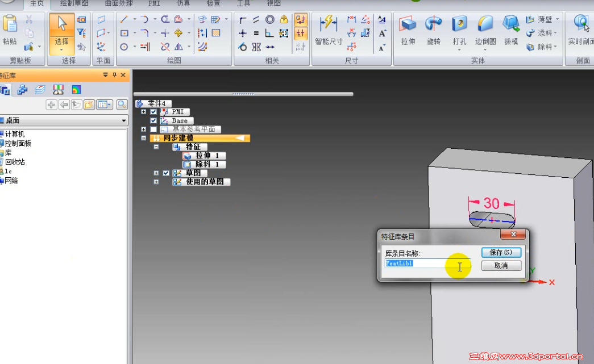Apply the Symmetric relationship

[x=256, y=47]
